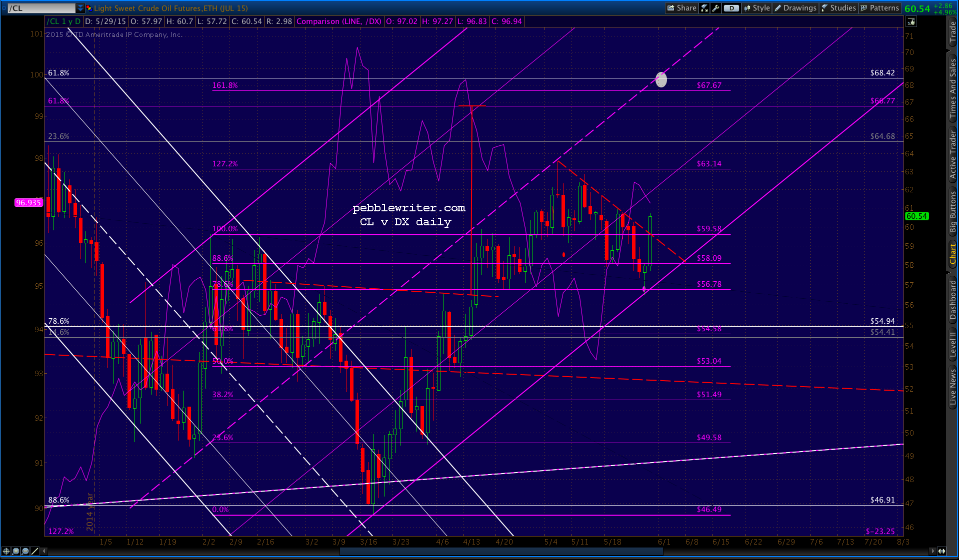This screenshot has height=560, width=959.
Task: Click the white target ellipse drawing
Action: (x=661, y=79)
